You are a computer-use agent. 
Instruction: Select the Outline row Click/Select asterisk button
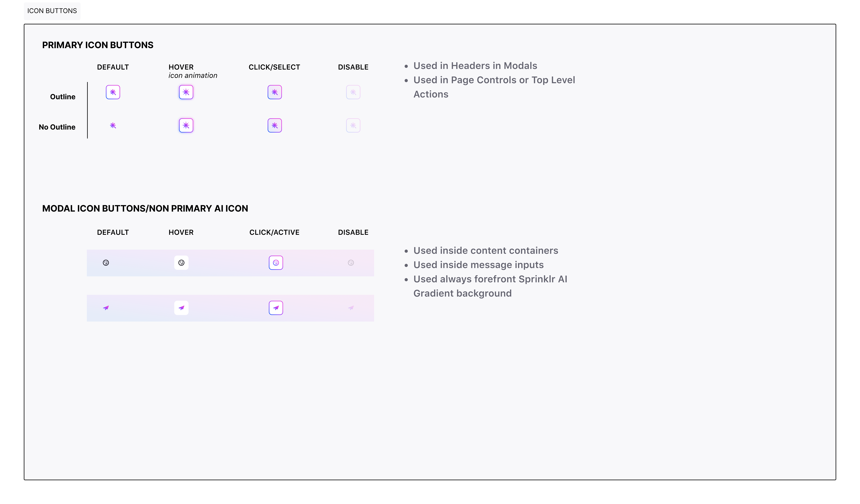coord(275,92)
